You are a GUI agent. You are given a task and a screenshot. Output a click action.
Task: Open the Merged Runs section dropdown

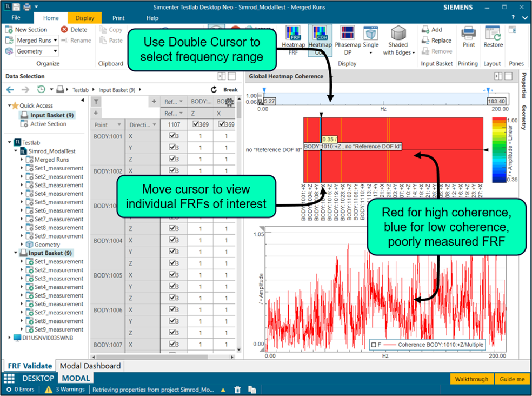tap(55, 41)
